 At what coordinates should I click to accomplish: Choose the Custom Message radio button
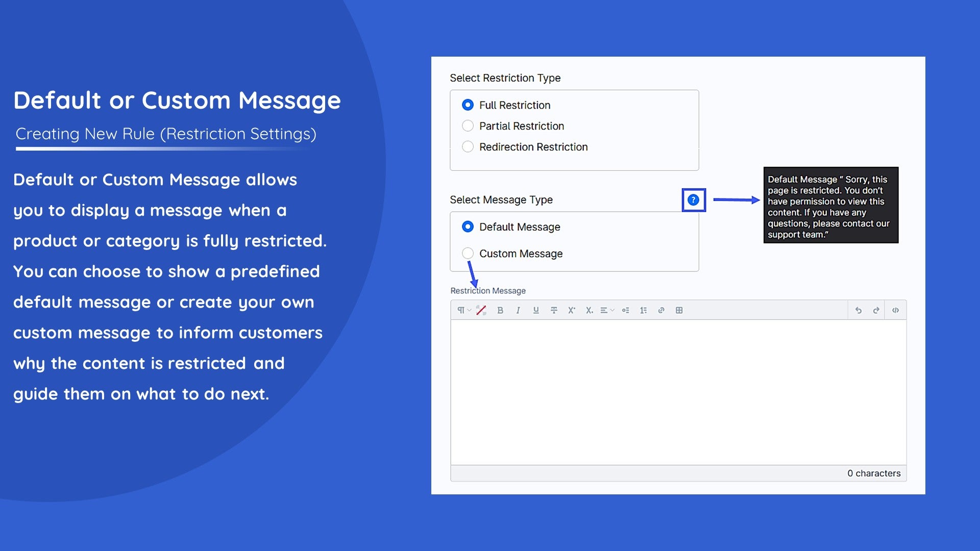click(468, 254)
